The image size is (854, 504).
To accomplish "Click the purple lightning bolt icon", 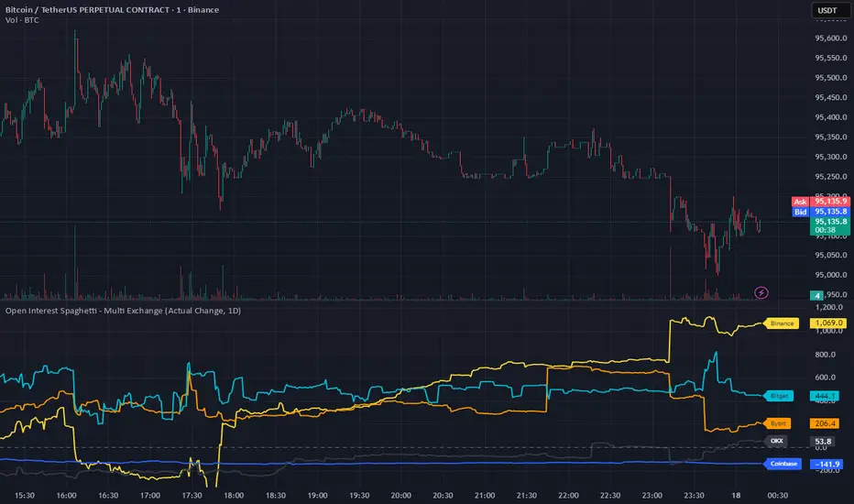I will (x=761, y=293).
